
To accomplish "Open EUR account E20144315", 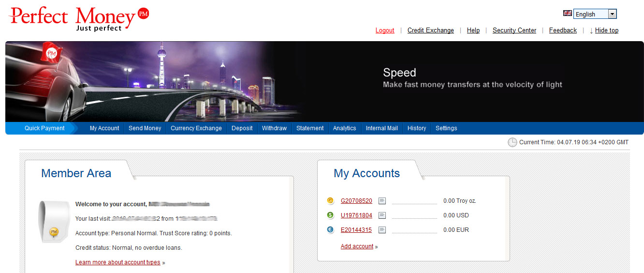I will 356,230.
